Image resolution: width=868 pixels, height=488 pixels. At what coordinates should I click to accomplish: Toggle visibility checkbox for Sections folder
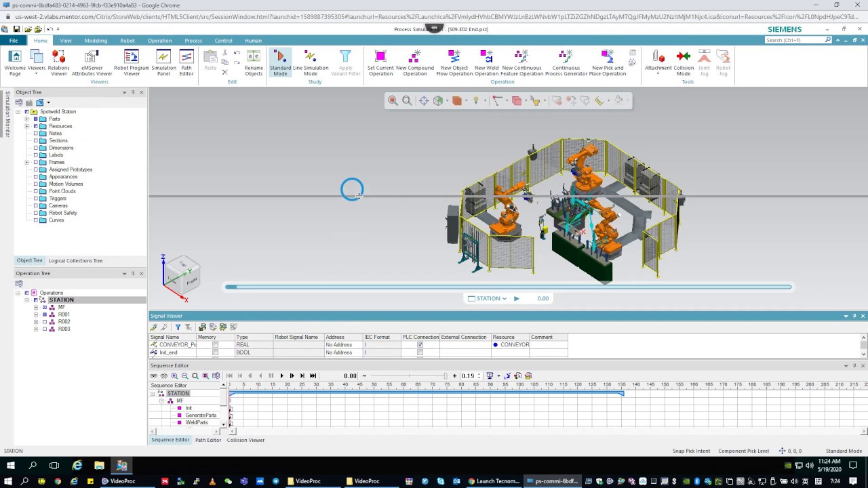(x=36, y=140)
